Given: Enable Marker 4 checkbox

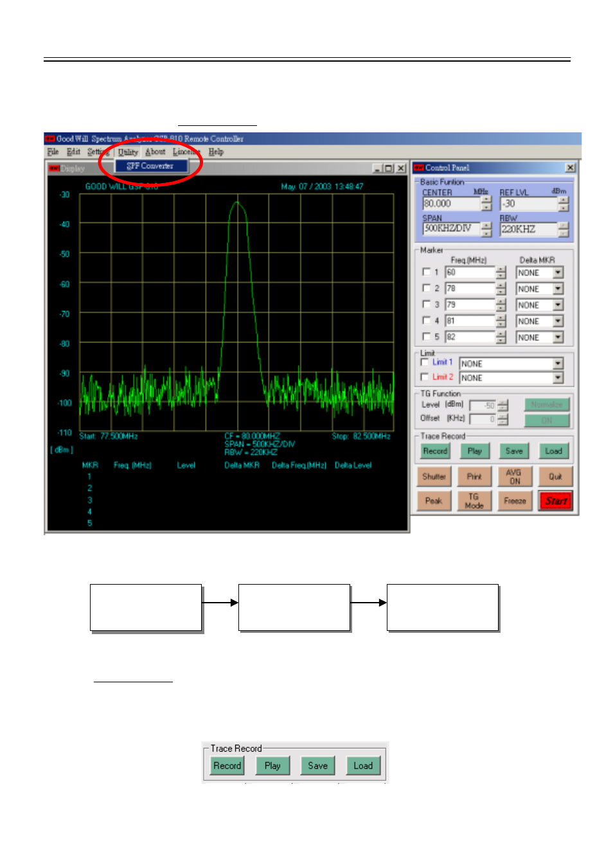Looking at the screenshot, I should (426, 320).
